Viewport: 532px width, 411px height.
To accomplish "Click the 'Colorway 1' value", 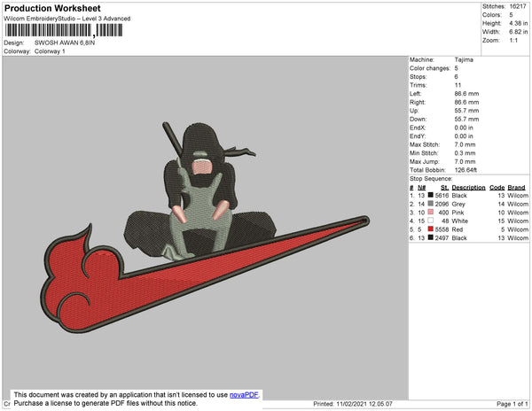I will click(x=50, y=51).
